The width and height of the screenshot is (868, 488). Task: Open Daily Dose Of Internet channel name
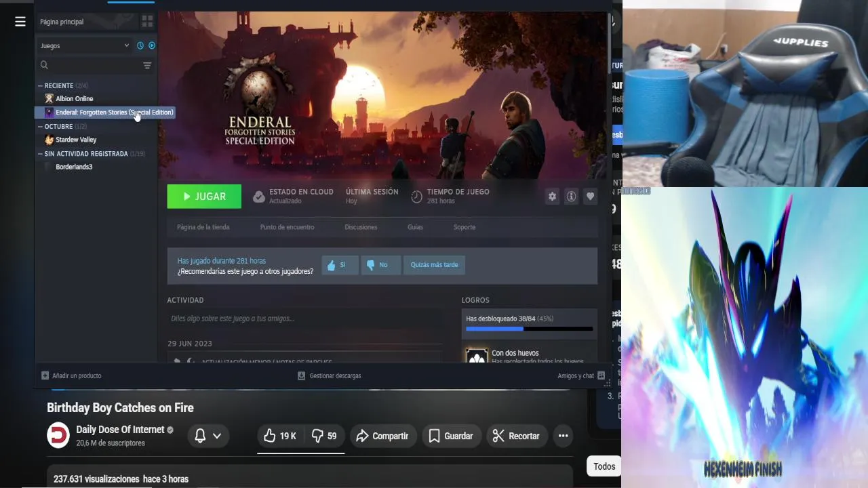pyautogui.click(x=120, y=430)
